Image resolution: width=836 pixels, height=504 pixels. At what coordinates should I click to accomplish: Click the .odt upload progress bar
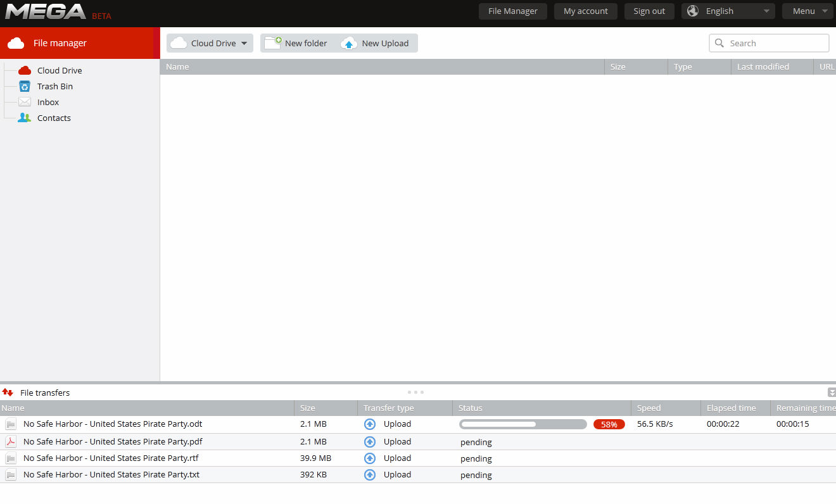tap(523, 424)
